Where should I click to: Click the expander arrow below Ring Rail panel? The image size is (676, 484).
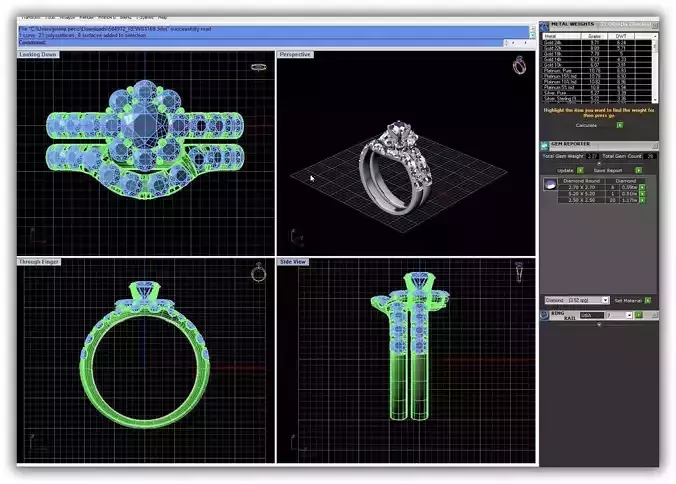pyautogui.click(x=599, y=324)
